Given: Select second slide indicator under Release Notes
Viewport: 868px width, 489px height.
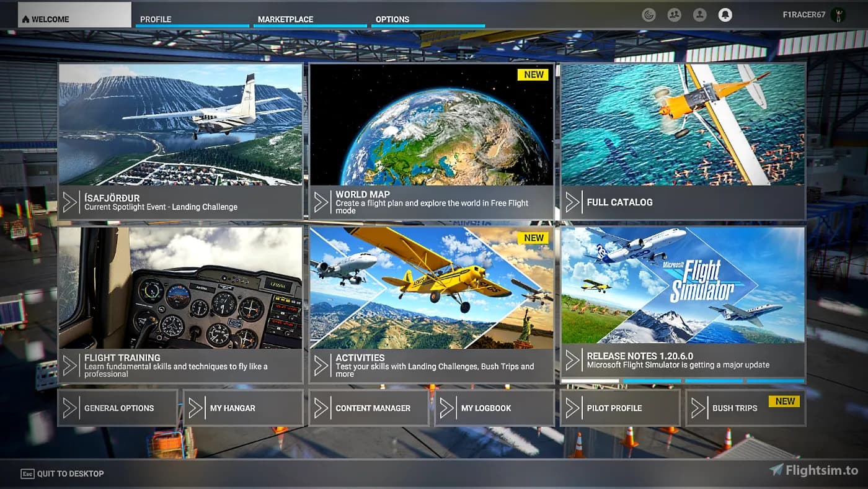Looking at the screenshot, I should pyautogui.click(x=652, y=381).
